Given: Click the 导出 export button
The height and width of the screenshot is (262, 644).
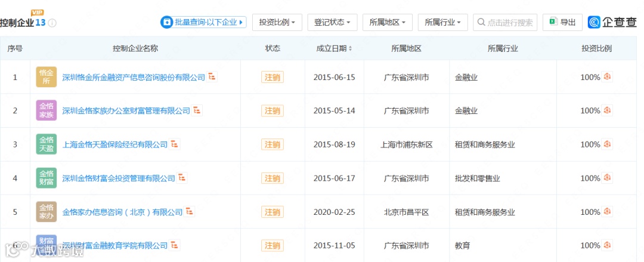Looking at the screenshot, I should pyautogui.click(x=562, y=22).
